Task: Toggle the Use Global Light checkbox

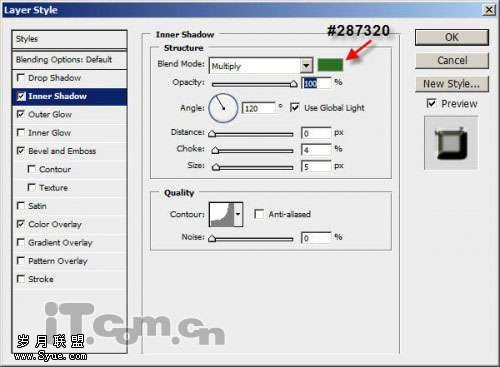Action: 294,107
